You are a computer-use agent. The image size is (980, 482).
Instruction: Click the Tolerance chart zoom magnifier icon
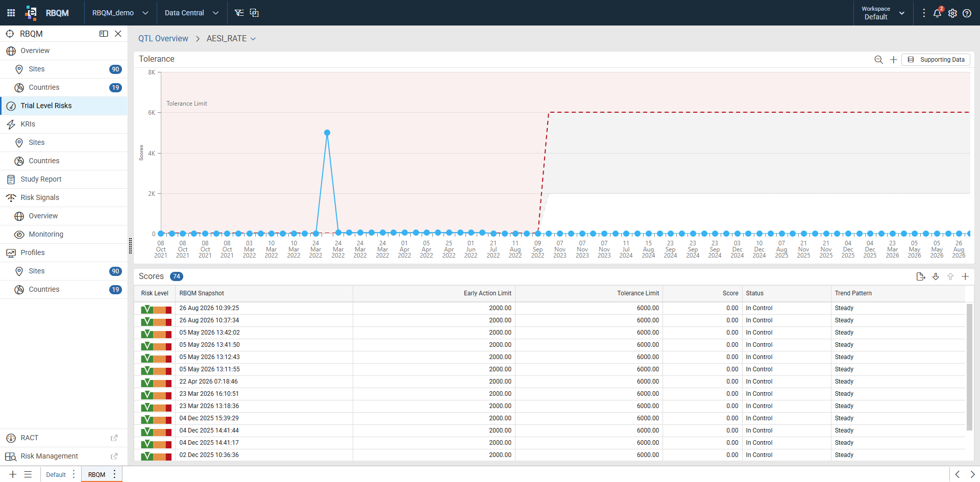pos(878,60)
